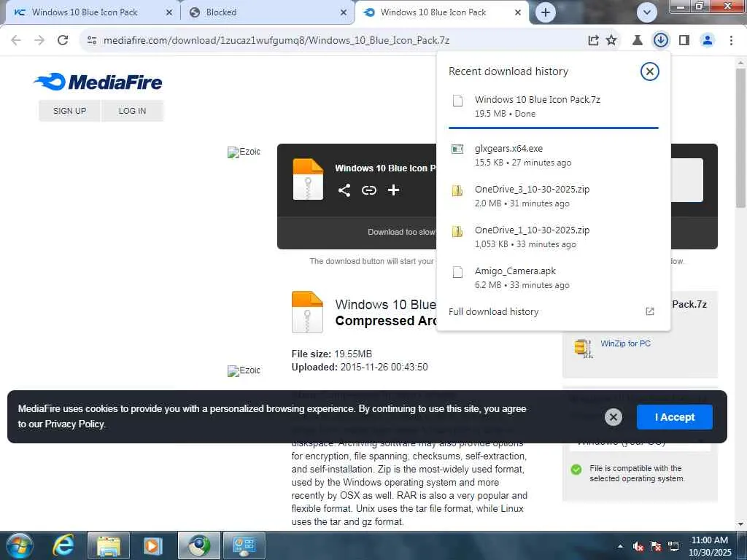Show hidden tray icons arrow

[x=620, y=546]
